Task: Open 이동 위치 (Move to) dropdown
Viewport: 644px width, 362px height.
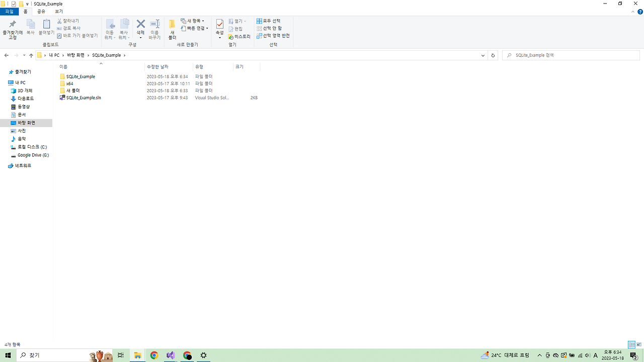Action: point(109,30)
